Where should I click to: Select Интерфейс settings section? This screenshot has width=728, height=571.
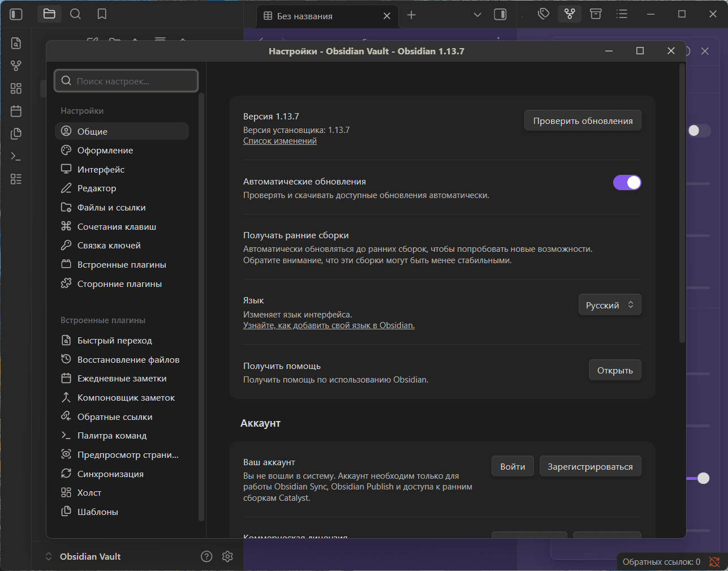pos(122,169)
